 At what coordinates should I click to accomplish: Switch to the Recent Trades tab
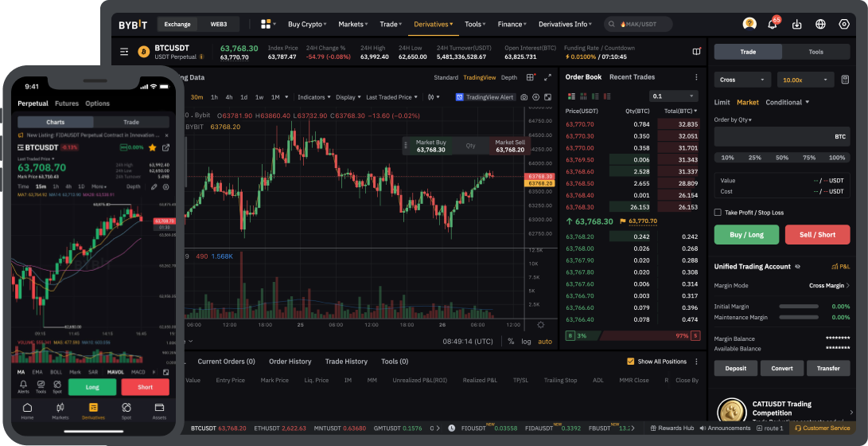pos(632,77)
